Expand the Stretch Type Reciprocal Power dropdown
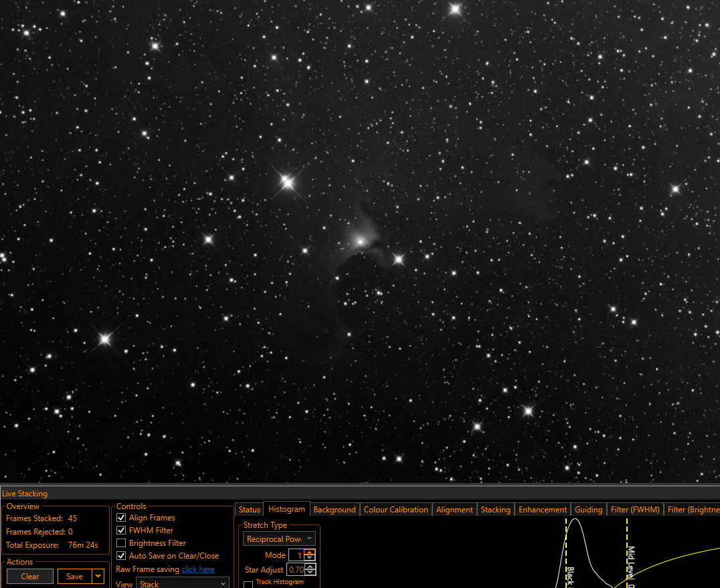 tap(279, 539)
